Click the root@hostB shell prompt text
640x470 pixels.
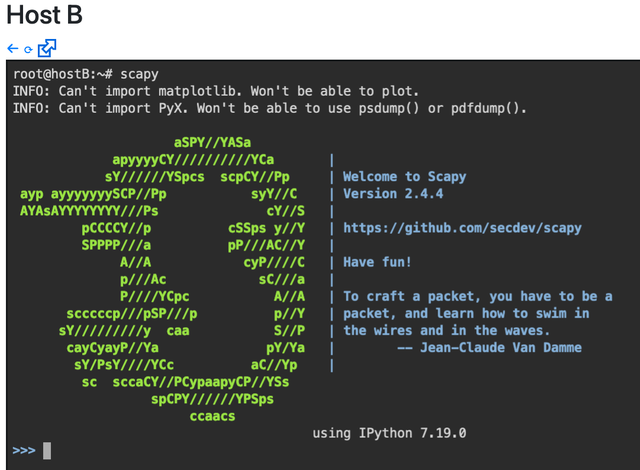(63, 74)
